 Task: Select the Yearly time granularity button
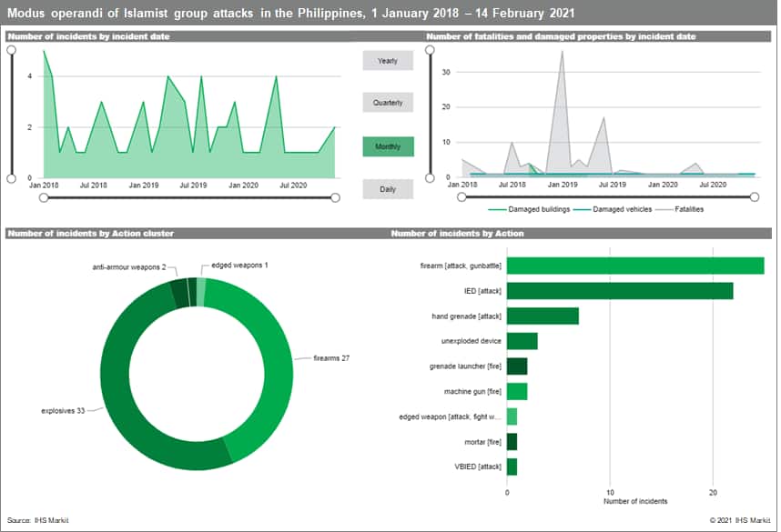(387, 61)
